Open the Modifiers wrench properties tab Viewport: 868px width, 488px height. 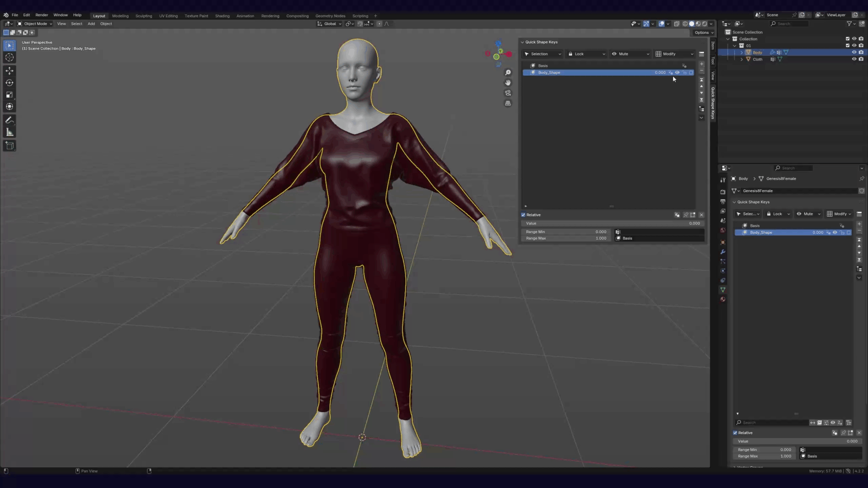(723, 252)
